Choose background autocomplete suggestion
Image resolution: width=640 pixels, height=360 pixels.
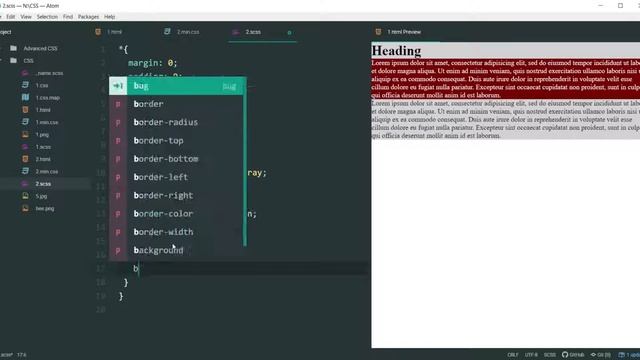(x=177, y=250)
